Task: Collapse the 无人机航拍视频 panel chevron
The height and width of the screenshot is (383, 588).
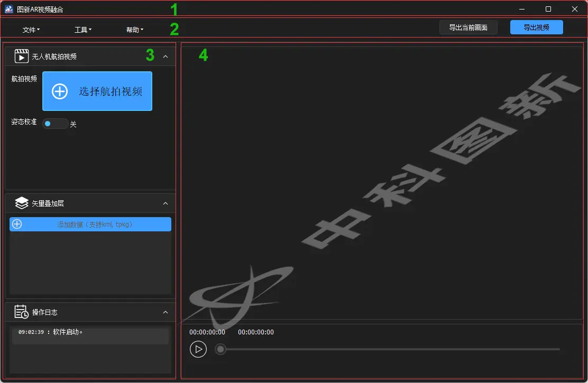Action: 166,57
